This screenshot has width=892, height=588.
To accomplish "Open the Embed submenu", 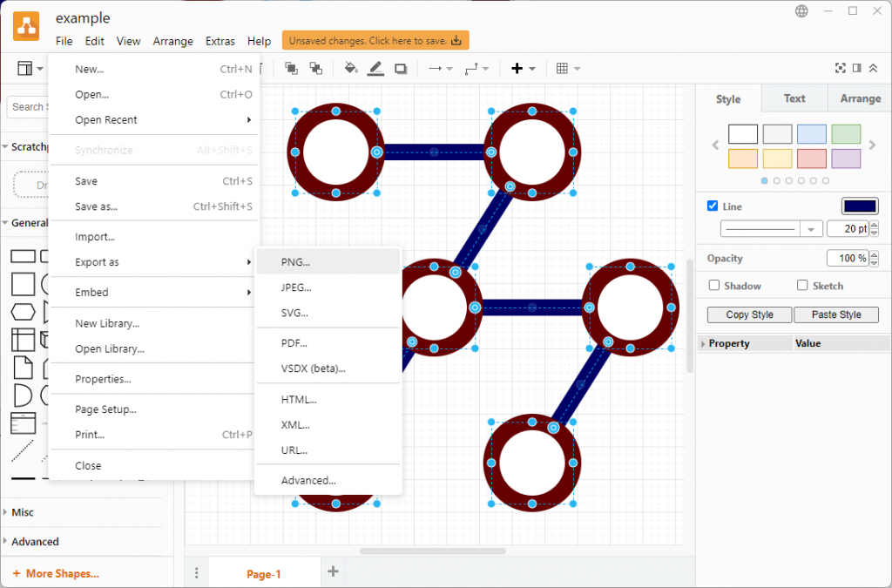I will tap(153, 293).
